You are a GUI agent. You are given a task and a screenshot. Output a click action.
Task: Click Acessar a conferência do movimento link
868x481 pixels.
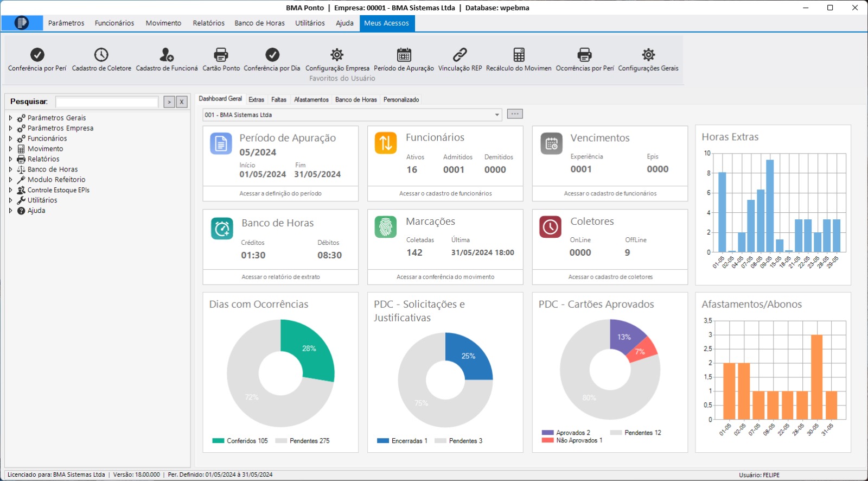(445, 277)
